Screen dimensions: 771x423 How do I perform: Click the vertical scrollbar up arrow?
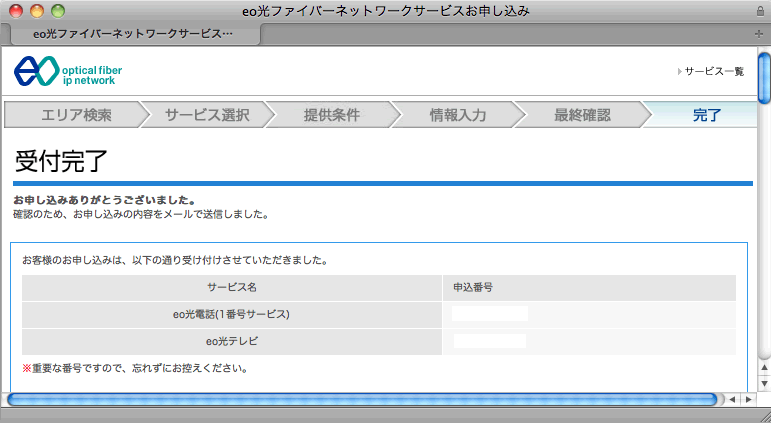764,367
